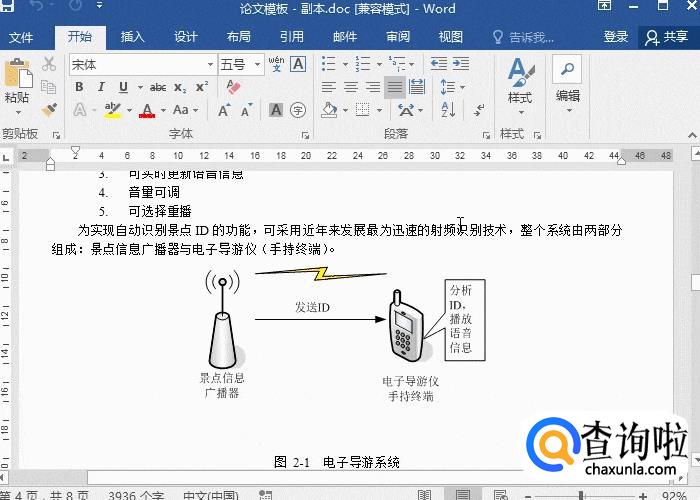Screen dimensions: 700x500
Task: Toggle show paragraph marks
Action: 479,110
